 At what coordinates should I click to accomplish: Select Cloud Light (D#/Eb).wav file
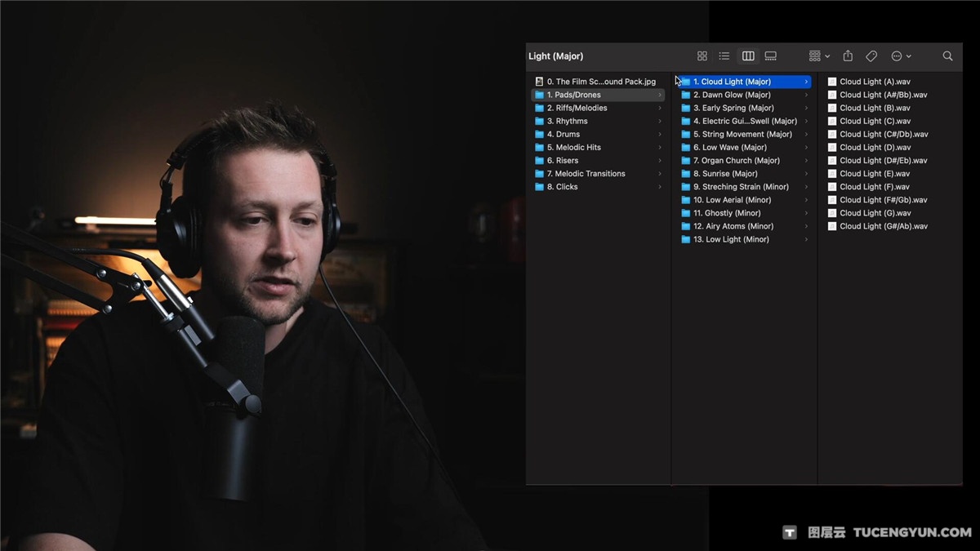tap(878, 160)
